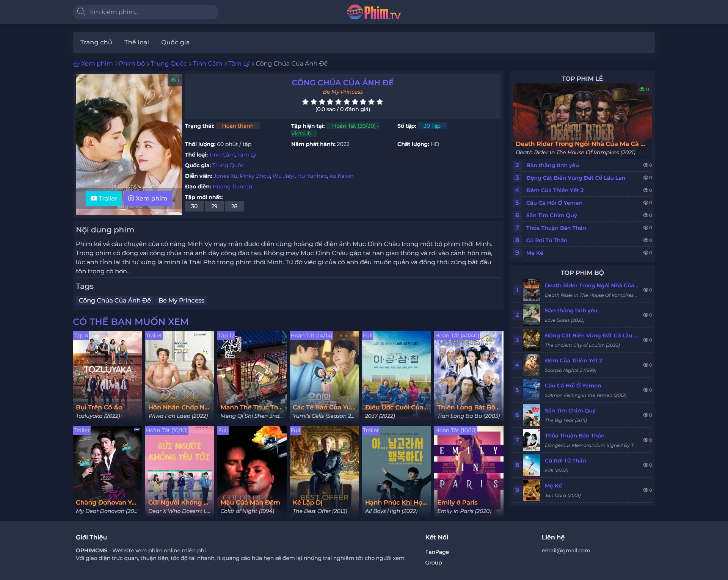Click the eye icon beside Đêm Của Thiên Yết 2 in Top Phim Lẻ

tap(645, 190)
